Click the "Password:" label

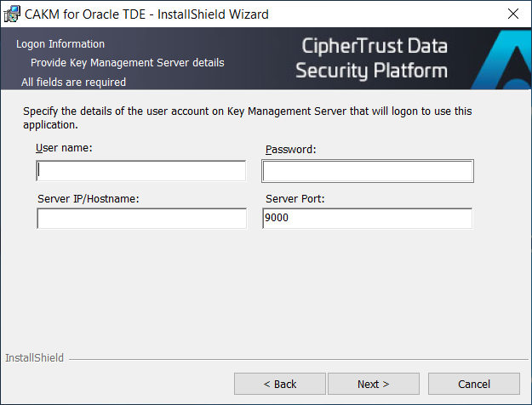coord(291,150)
